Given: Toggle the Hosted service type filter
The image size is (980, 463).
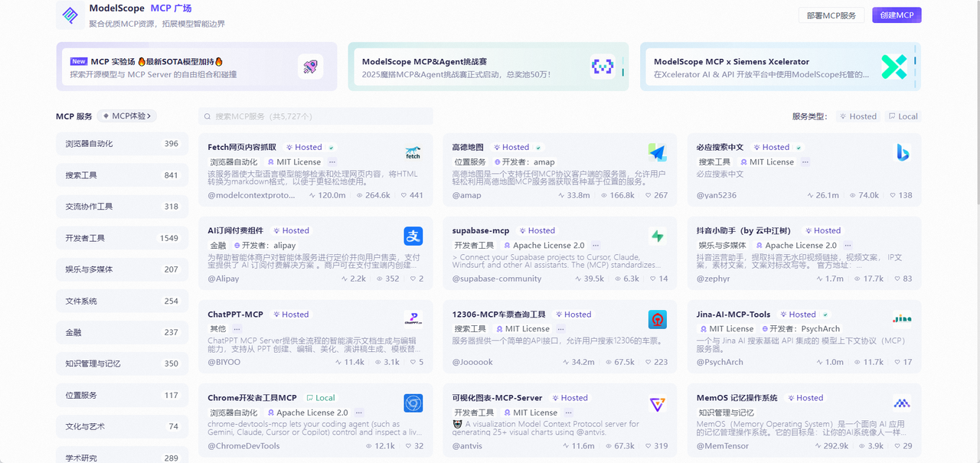Looking at the screenshot, I should 857,116.
